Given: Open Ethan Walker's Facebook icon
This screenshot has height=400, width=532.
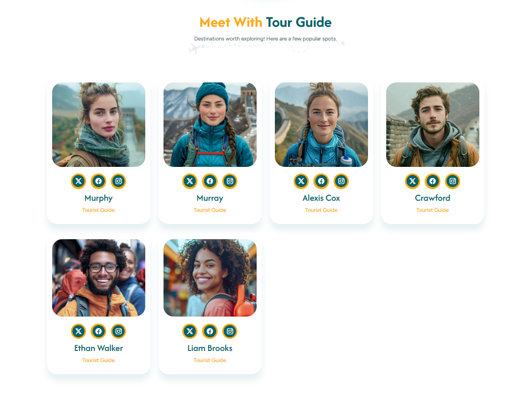Looking at the screenshot, I should (98, 331).
